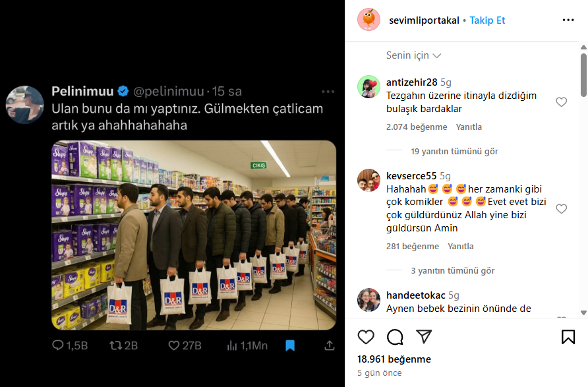Open handeetokac's profile picture
588x387 pixels.
[368, 300]
